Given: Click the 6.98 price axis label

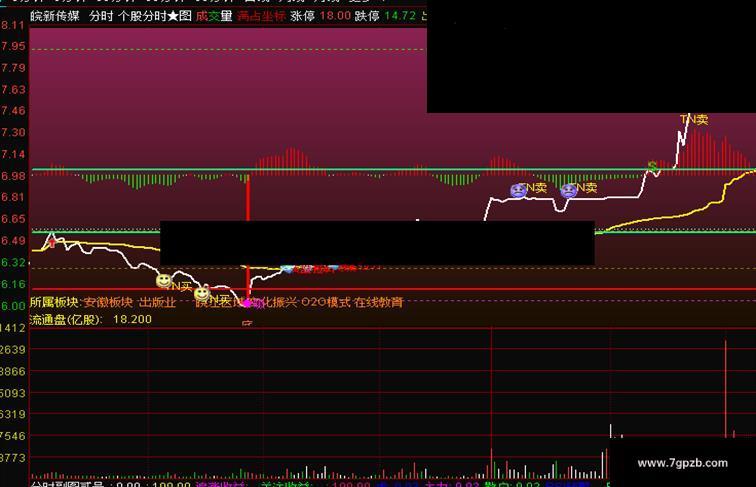Looking at the screenshot, I should pos(13,176).
